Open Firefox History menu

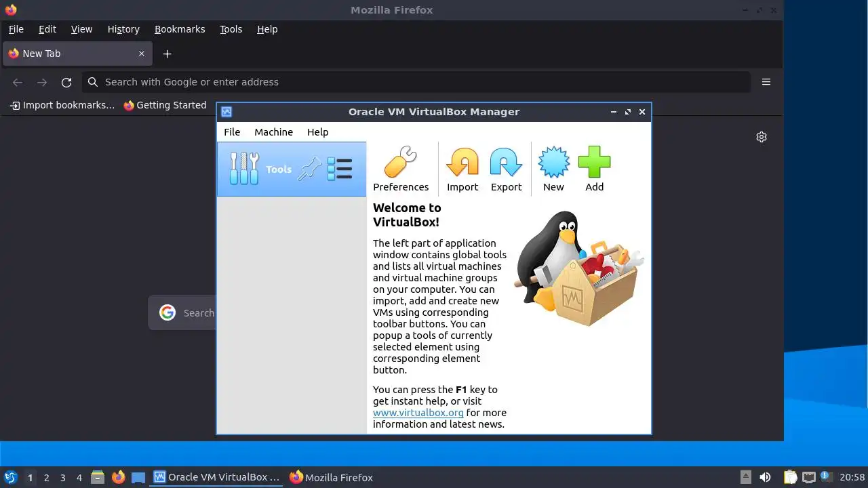123,29
